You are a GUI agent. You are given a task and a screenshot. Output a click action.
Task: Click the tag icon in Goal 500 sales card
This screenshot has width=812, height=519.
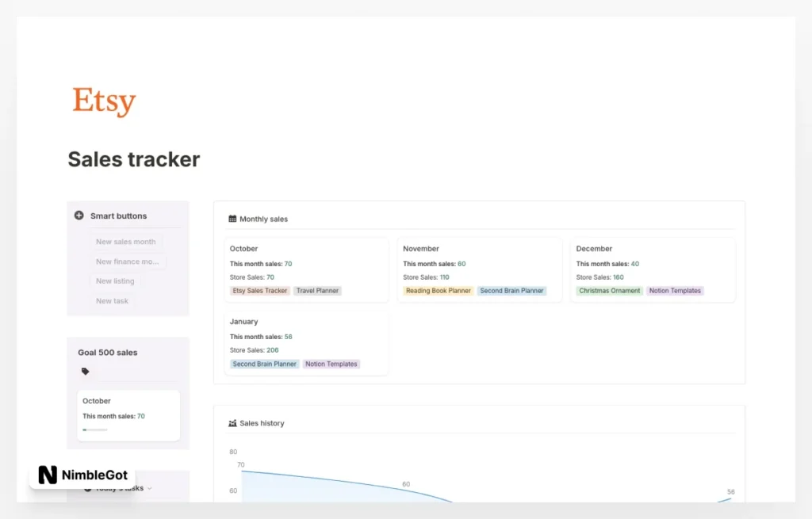click(x=85, y=371)
